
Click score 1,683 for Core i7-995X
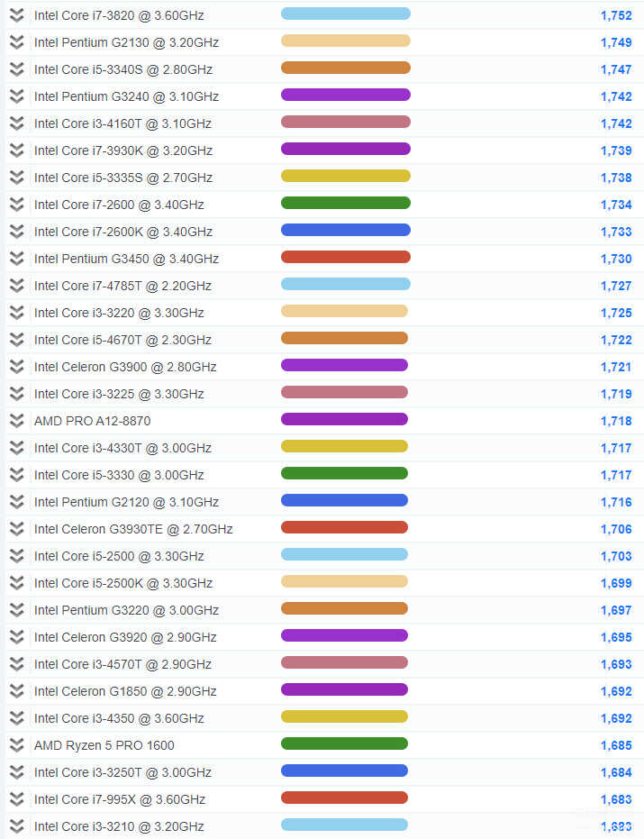[616, 799]
